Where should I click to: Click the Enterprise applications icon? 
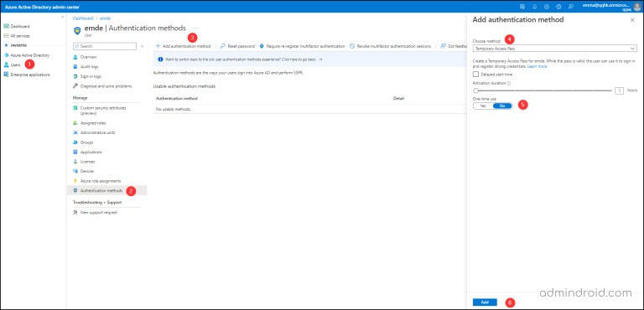(6, 75)
